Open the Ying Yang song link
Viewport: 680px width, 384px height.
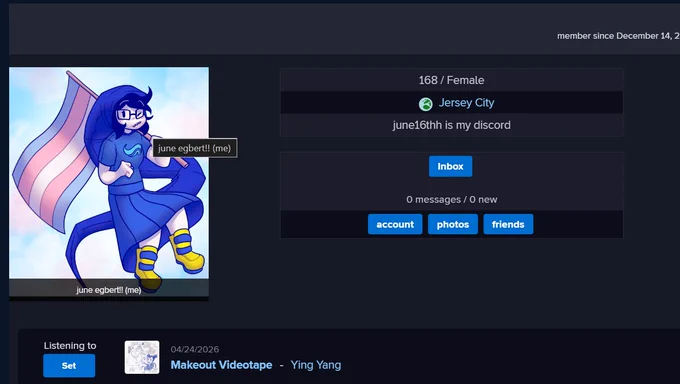[316, 365]
